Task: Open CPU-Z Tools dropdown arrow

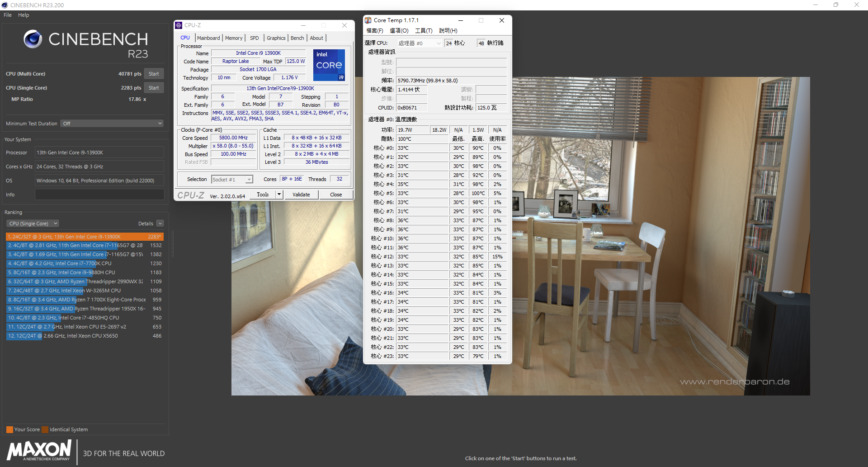Action: coord(279,195)
